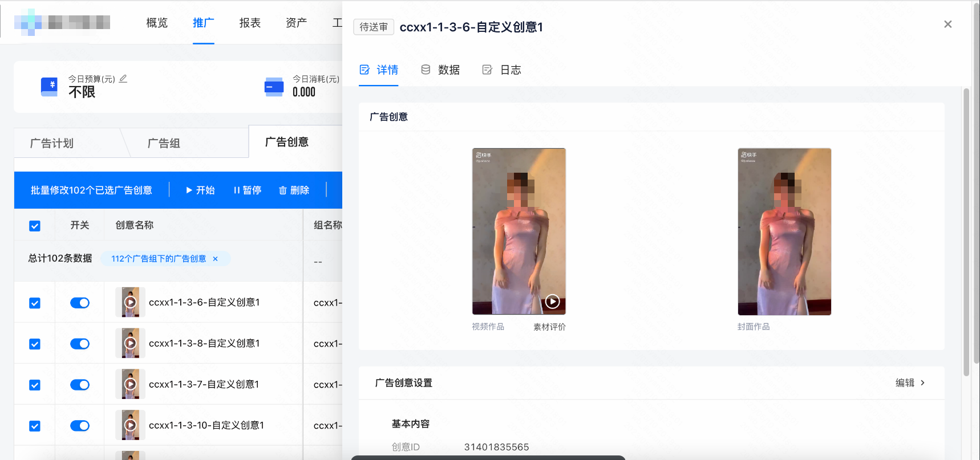
Task: Click 批量修改102个已选广告创意
Action: click(91, 190)
